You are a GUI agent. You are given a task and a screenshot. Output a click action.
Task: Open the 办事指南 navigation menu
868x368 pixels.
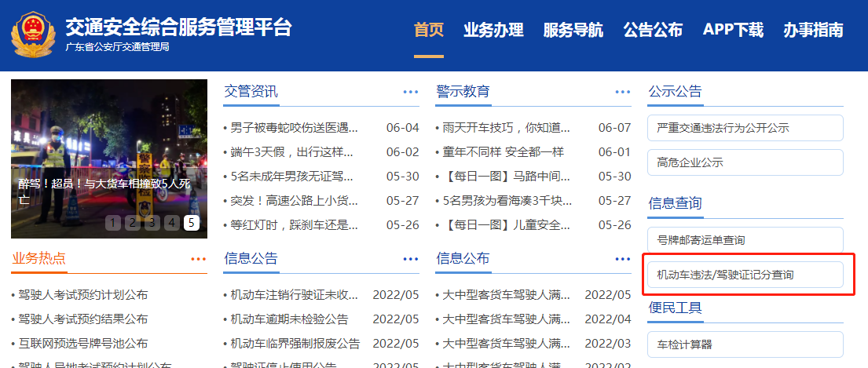click(x=813, y=31)
